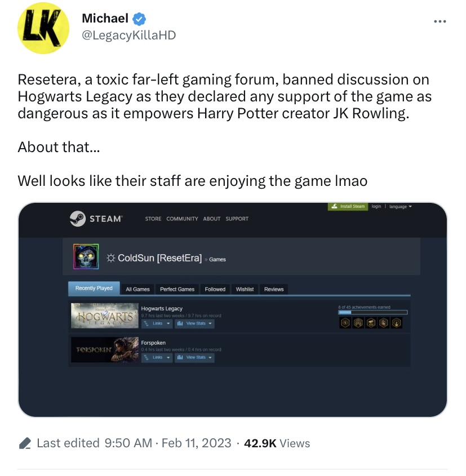Screen dimensions: 466x476
Task: Click the Steam logo icon
Action: (x=77, y=219)
